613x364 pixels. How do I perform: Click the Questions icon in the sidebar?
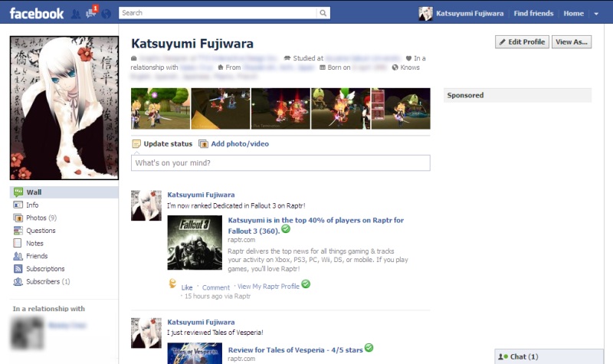18,231
